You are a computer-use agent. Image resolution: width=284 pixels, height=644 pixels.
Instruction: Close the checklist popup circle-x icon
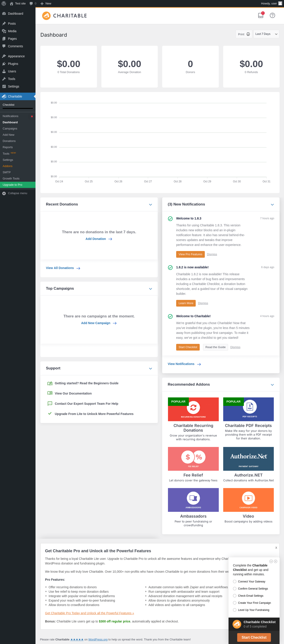[276, 561]
